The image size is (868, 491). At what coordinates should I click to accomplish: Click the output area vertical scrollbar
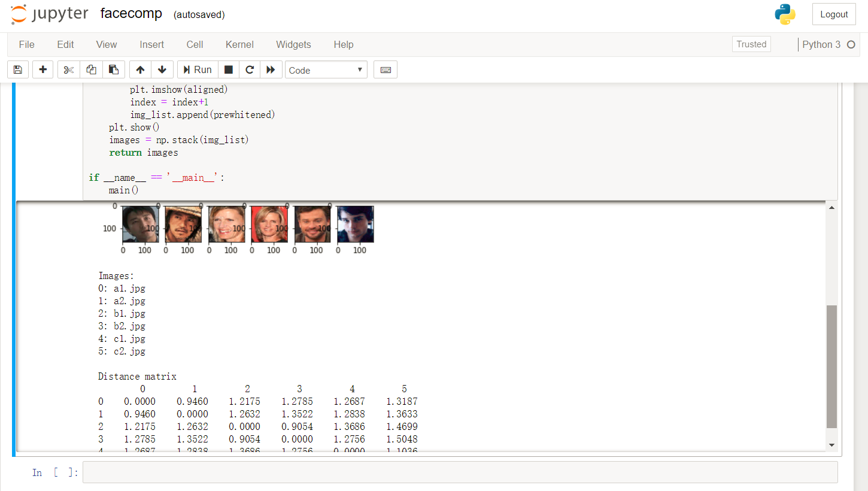(x=831, y=366)
